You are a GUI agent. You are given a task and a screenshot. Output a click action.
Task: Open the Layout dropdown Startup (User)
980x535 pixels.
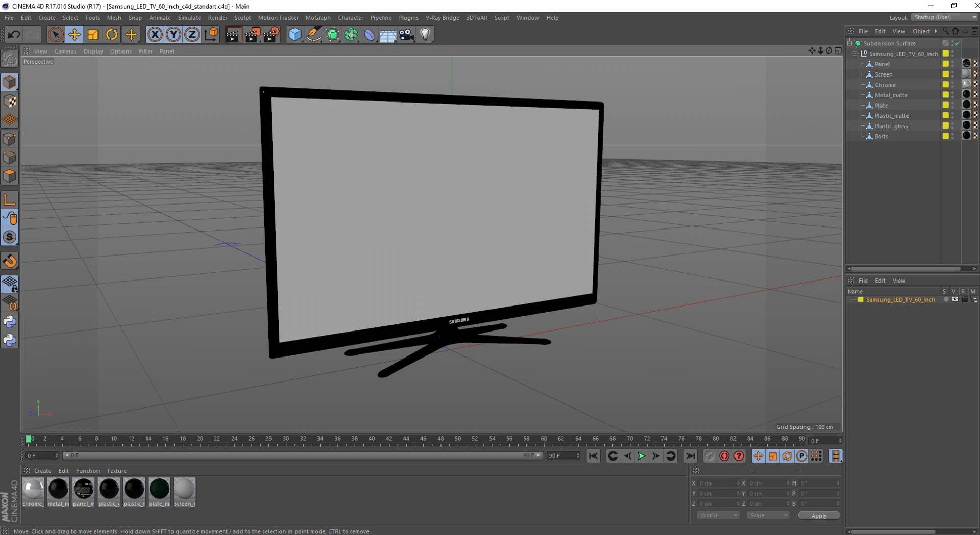[945, 17]
